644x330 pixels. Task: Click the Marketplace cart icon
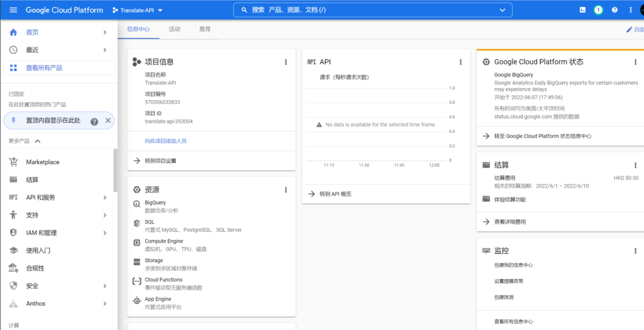point(13,162)
